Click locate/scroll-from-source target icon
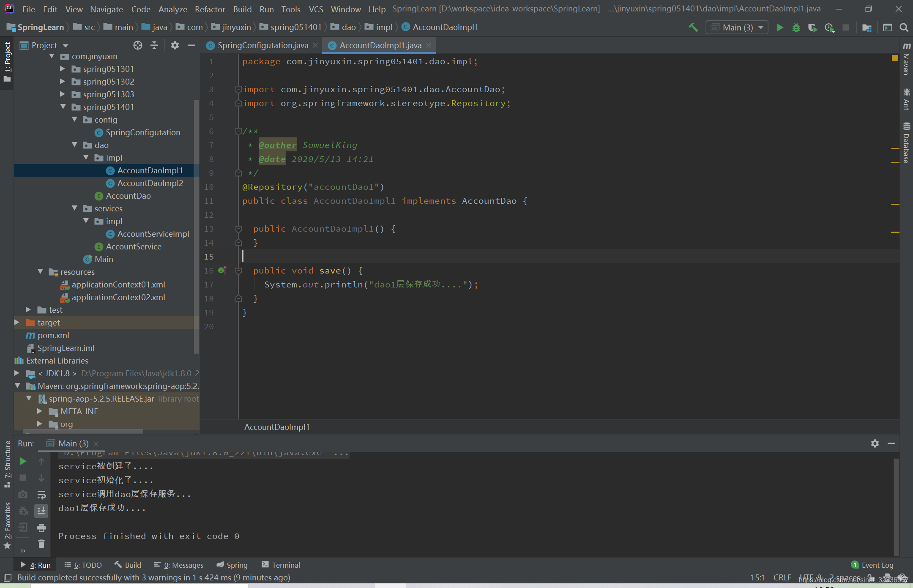913x588 pixels. pyautogui.click(x=138, y=45)
